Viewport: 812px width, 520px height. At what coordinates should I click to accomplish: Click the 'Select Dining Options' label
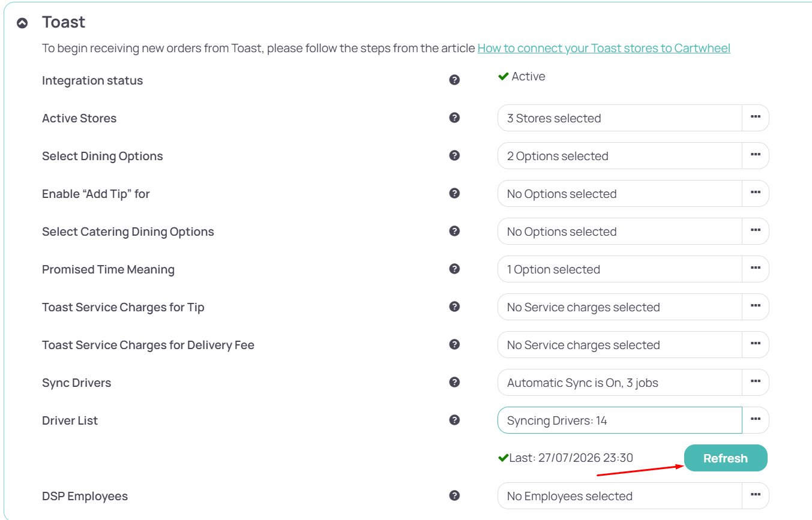tap(103, 156)
